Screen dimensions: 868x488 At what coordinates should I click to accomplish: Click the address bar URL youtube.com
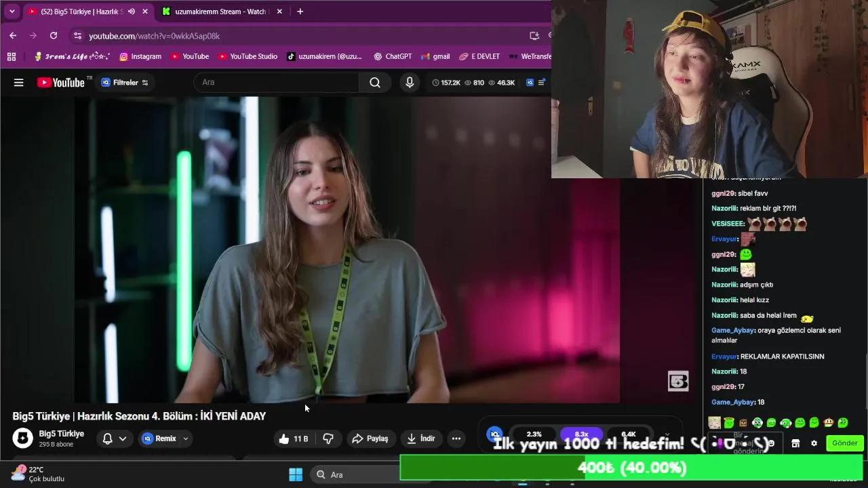pos(154,36)
